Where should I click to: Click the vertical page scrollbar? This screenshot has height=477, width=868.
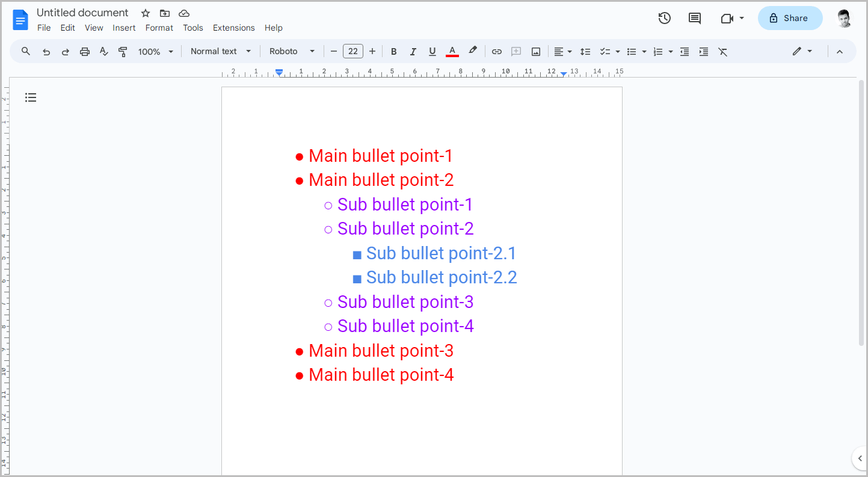(861, 212)
